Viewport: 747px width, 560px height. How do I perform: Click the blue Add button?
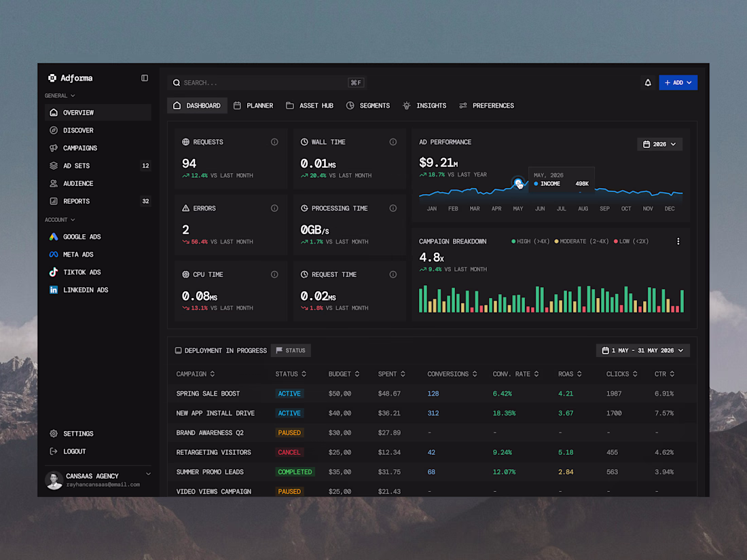point(678,83)
